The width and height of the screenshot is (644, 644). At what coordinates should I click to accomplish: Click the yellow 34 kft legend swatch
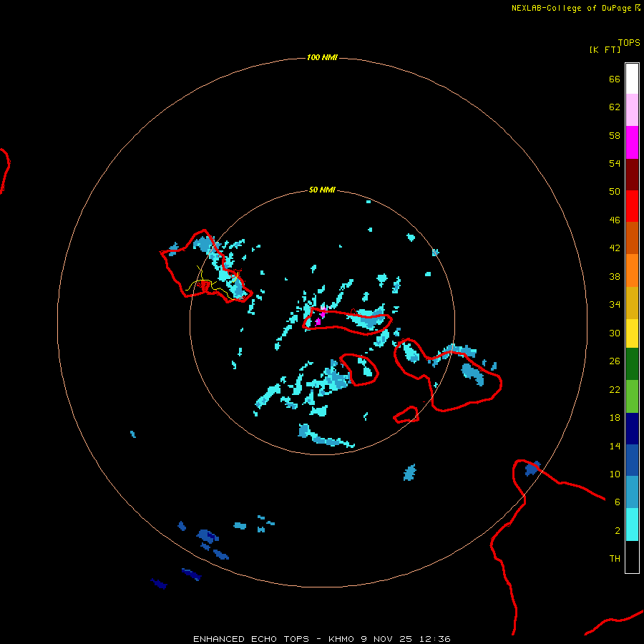click(x=632, y=333)
